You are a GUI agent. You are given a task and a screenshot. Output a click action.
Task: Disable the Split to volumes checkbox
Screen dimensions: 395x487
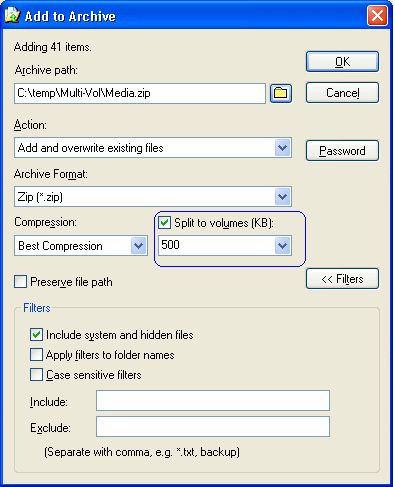(165, 223)
